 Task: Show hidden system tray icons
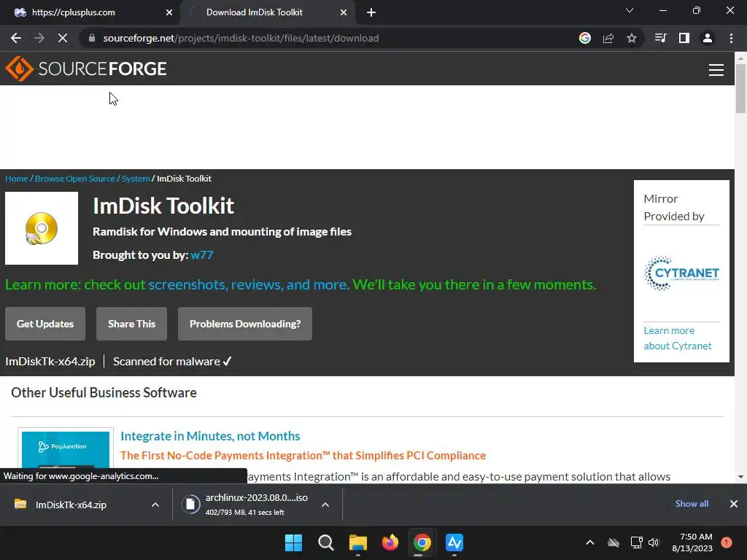589,542
